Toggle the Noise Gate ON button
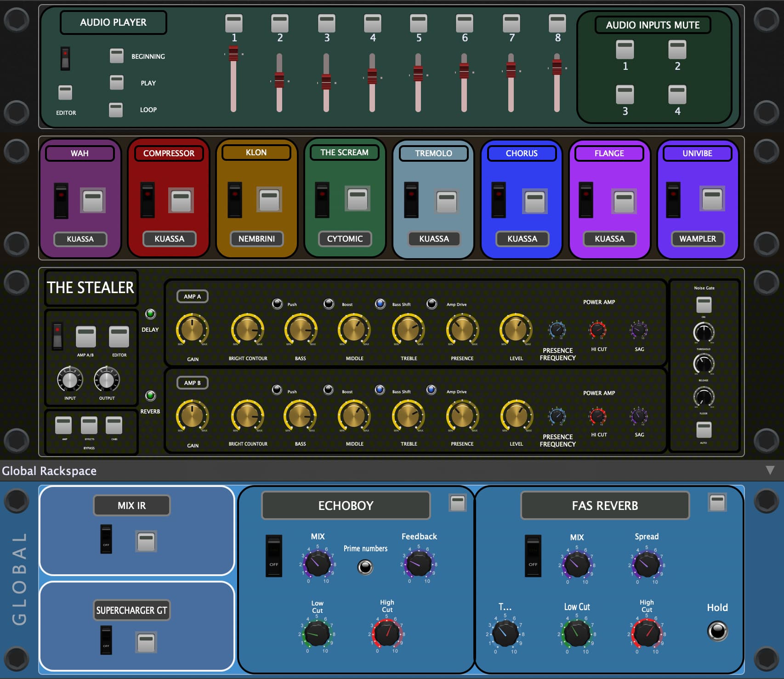This screenshot has width=784, height=679. [704, 305]
